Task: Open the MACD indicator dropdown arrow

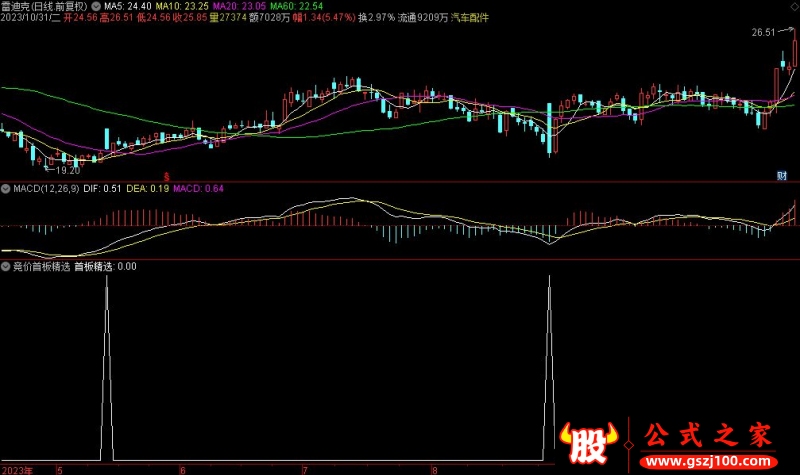Action: pyautogui.click(x=6, y=189)
